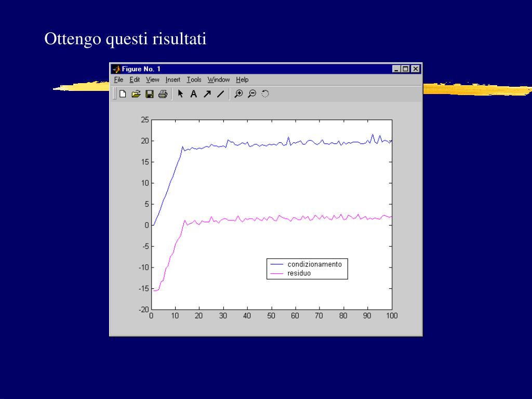Click the y-axis tick label 25
The height and width of the screenshot is (399, 532).
144,120
